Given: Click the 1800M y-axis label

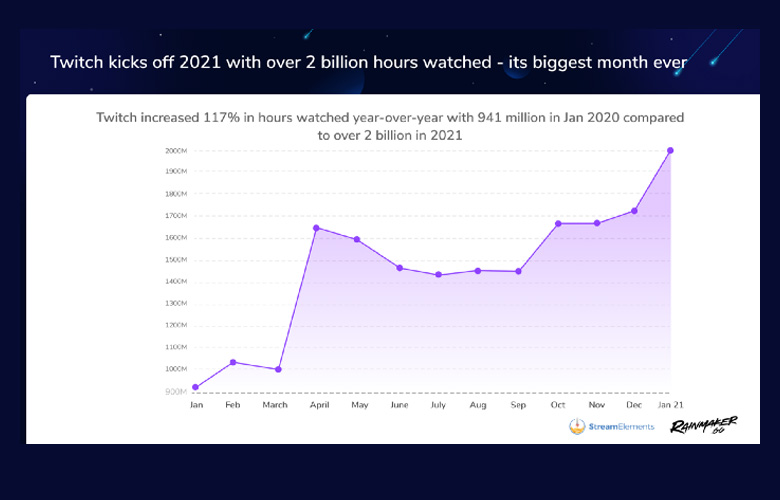Looking at the screenshot, I should pyautogui.click(x=176, y=194).
